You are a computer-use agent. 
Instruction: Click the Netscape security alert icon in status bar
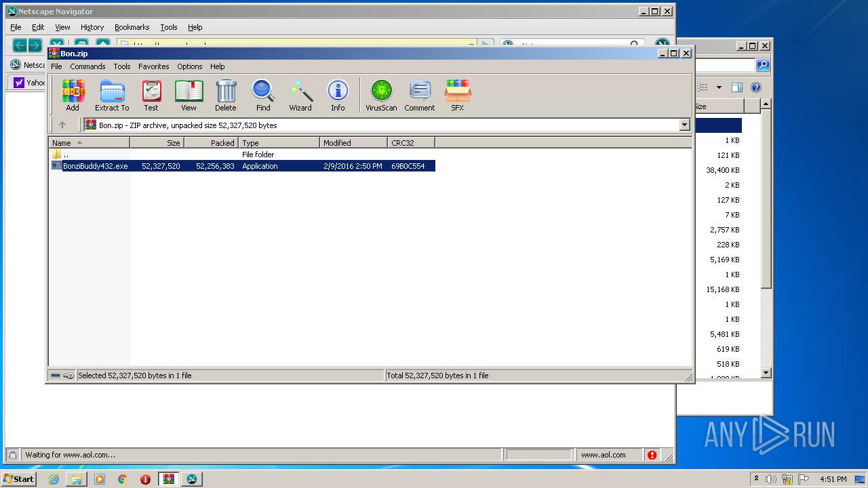652,455
